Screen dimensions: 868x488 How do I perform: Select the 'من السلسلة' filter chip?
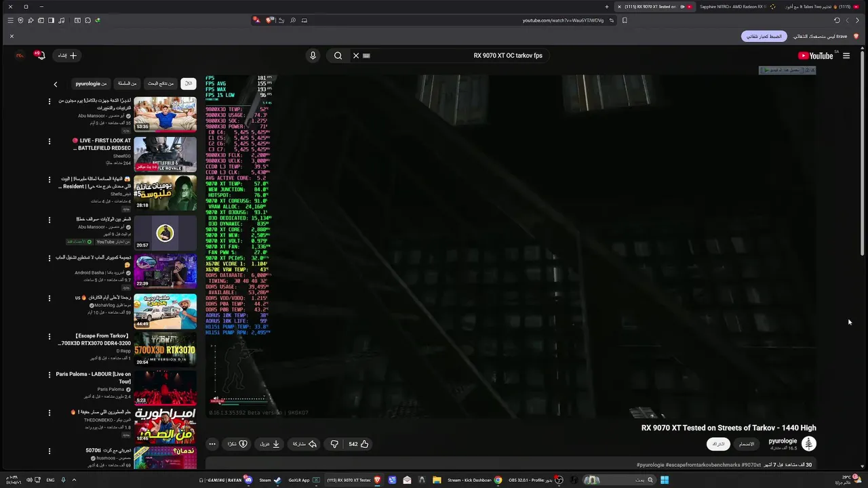(x=127, y=84)
